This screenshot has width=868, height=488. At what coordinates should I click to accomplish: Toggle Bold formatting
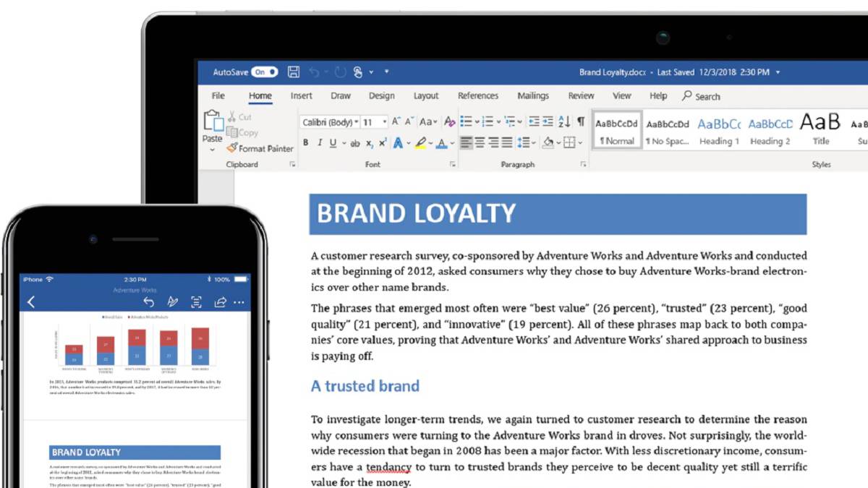point(306,143)
